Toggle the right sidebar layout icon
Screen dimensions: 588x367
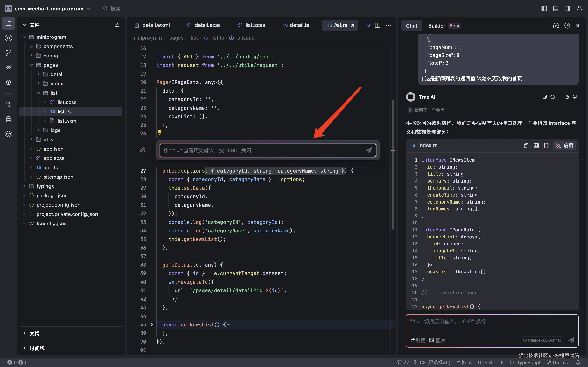tap(567, 9)
